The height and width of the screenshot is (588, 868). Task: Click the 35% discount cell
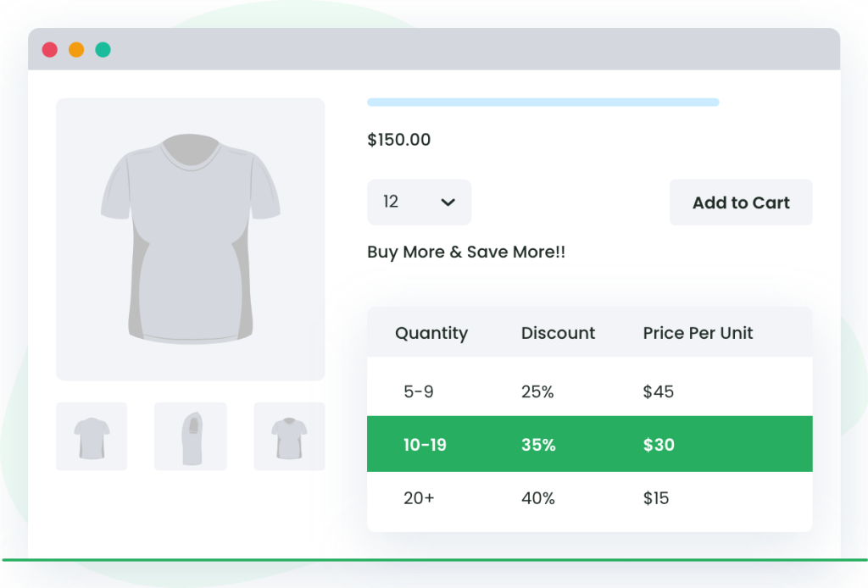click(538, 445)
